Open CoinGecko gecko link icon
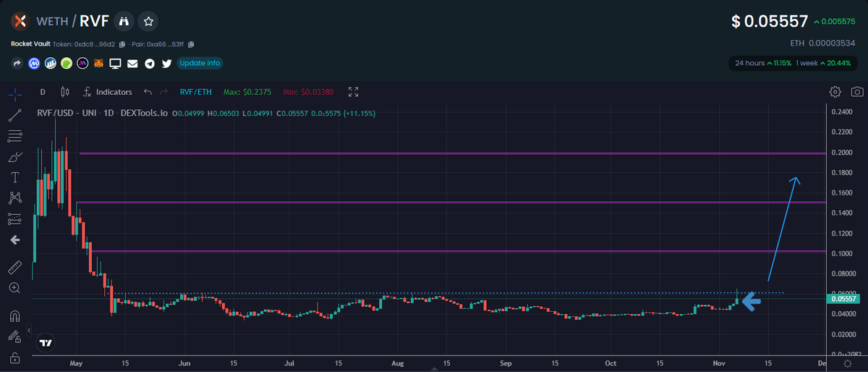Image resolution: width=868 pixels, height=372 pixels. point(67,64)
